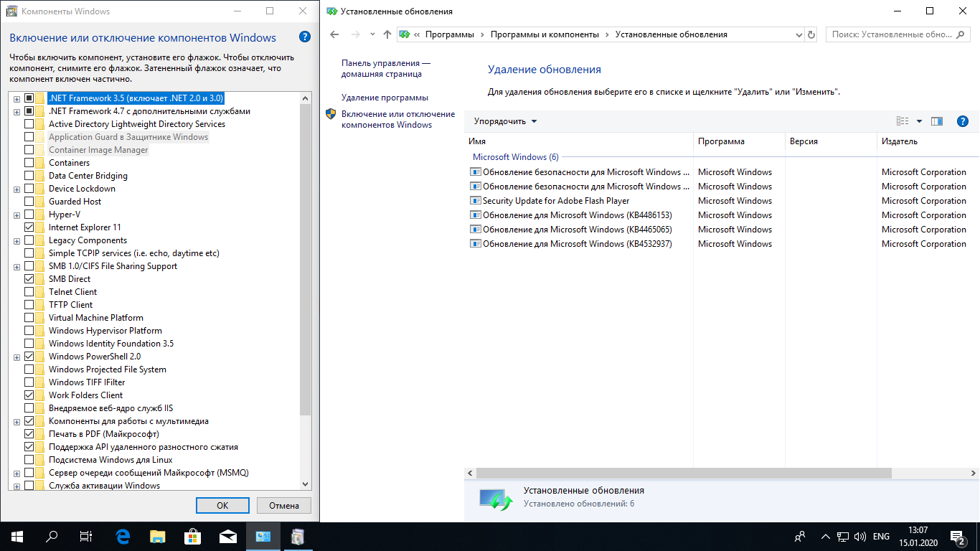The height and width of the screenshot is (551, 980).
Task: Uncheck SMB Direct component
Action: coord(29,279)
